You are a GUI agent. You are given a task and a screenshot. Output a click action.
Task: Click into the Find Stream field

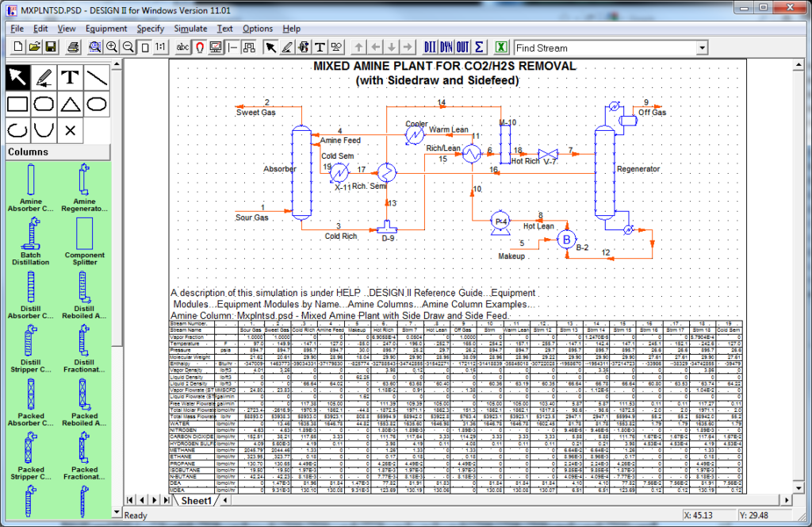pos(606,48)
